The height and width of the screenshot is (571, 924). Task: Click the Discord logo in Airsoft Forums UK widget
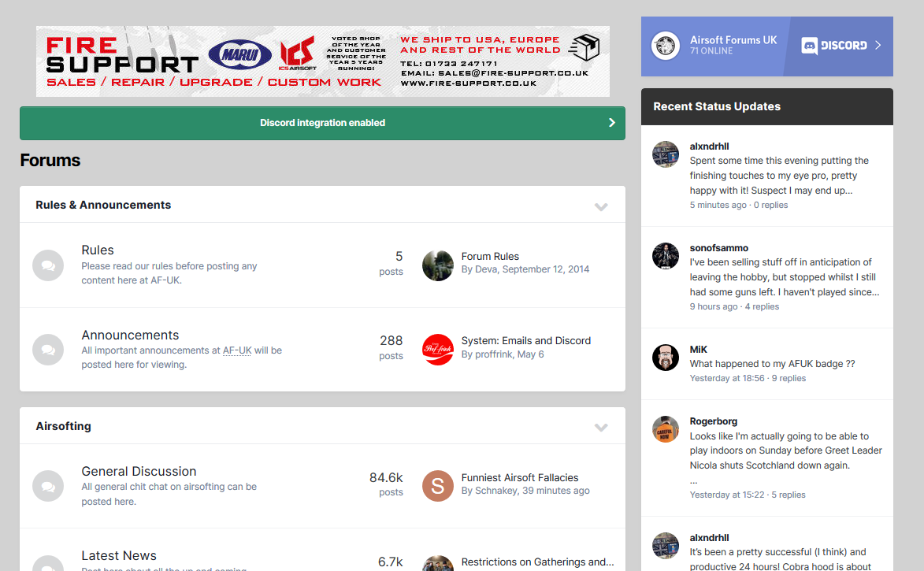click(834, 46)
